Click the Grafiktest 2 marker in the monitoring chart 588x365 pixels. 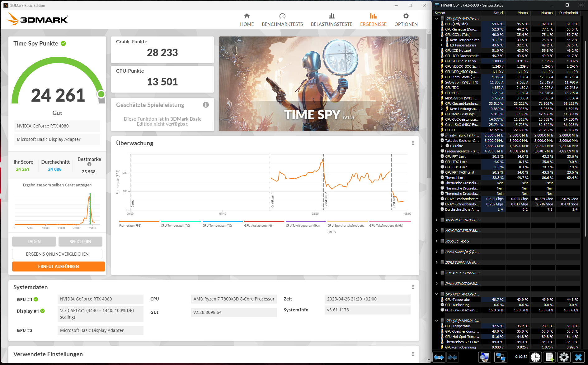pos(326,200)
